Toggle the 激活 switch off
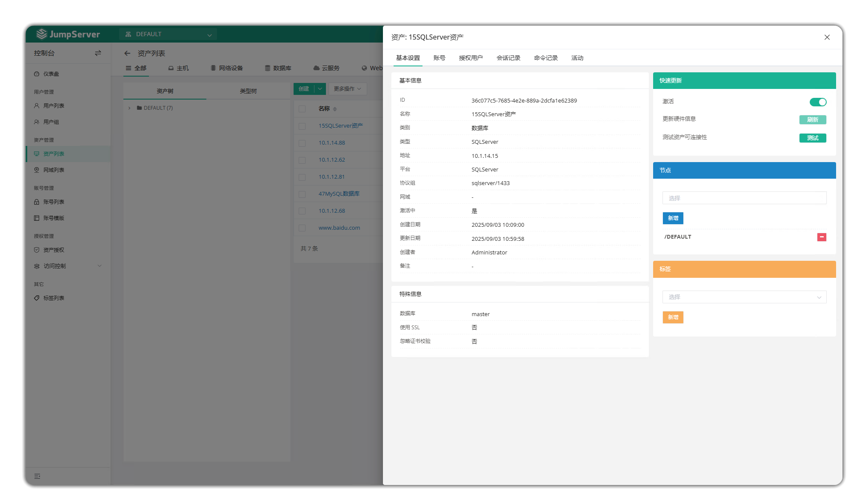 [x=818, y=102]
